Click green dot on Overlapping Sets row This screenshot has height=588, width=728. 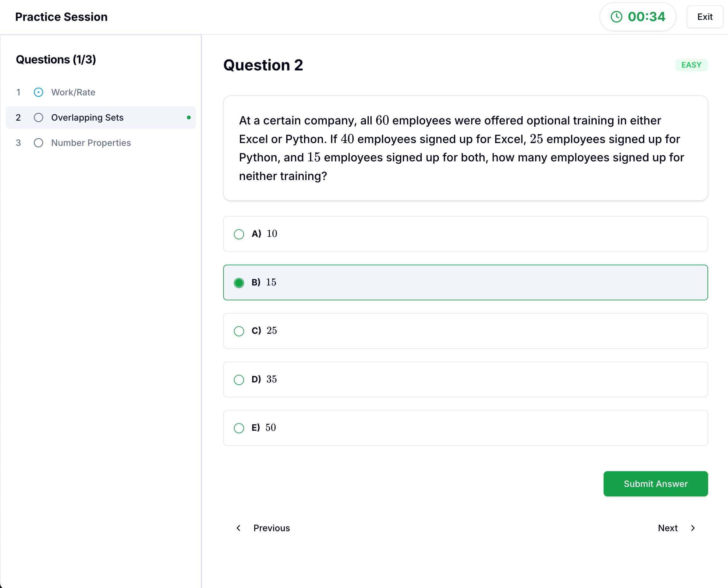click(x=188, y=117)
